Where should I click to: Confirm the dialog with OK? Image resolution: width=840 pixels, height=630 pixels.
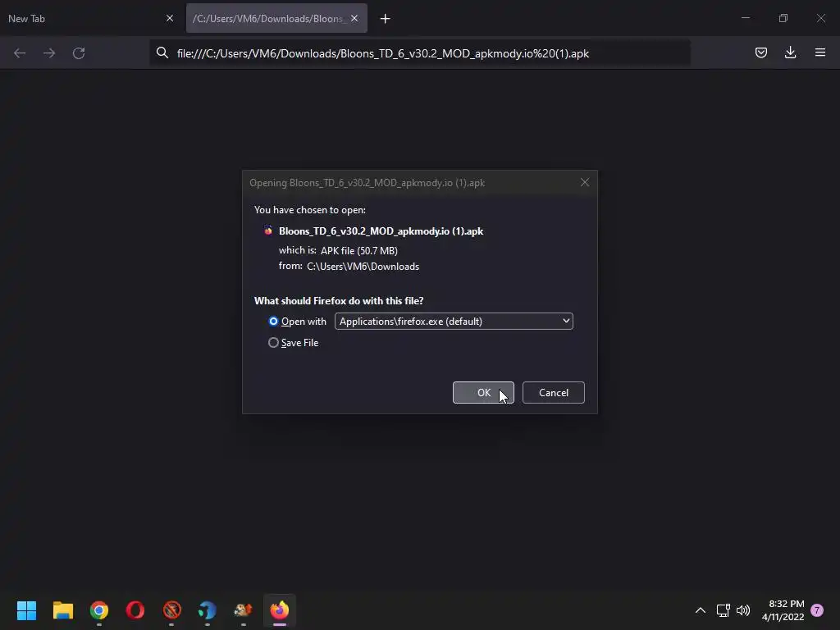483,393
